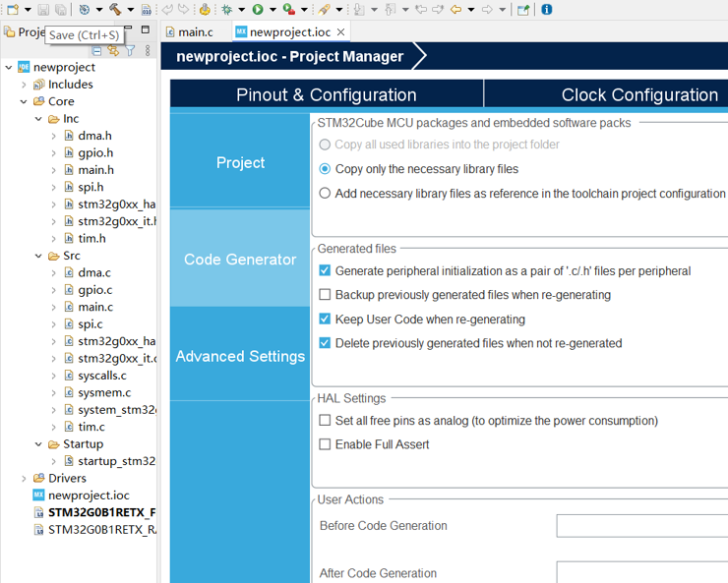
Task: Click the build configuration target icon
Action: (x=85, y=9)
